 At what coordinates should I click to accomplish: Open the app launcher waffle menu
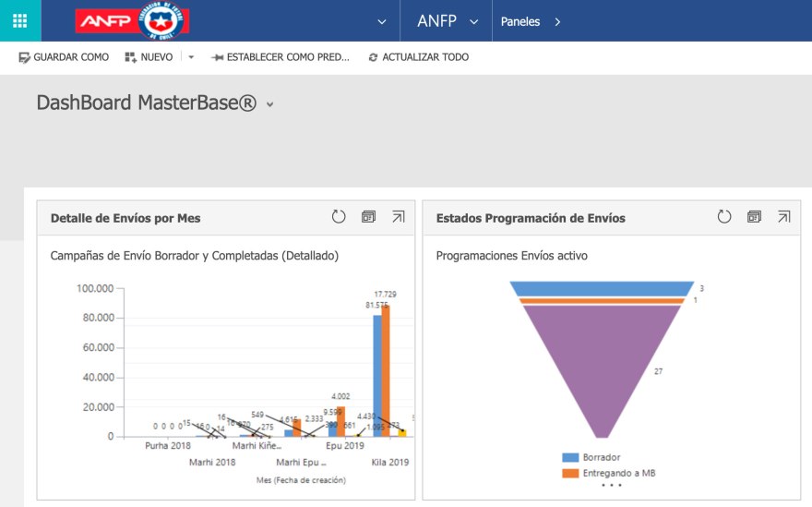(x=20, y=20)
